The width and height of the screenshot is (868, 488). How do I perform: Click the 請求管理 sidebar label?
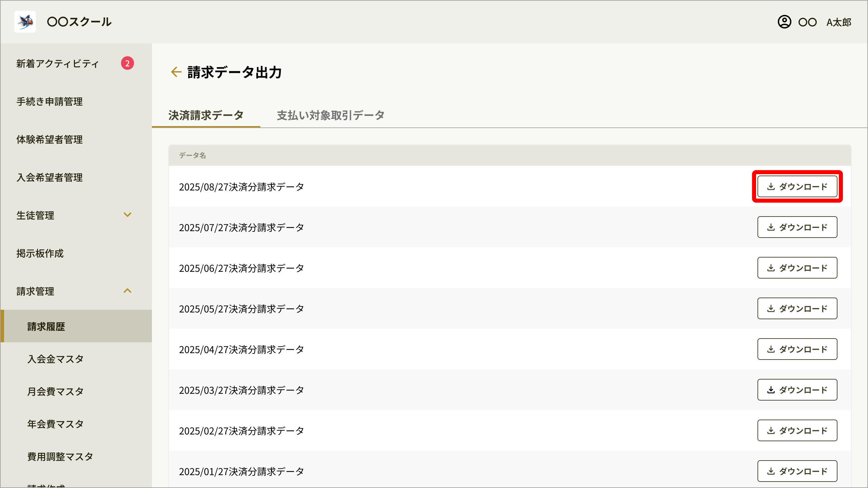point(35,291)
